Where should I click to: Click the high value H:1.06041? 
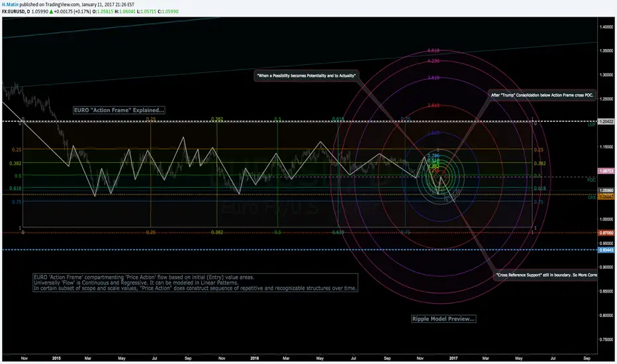(124, 11)
